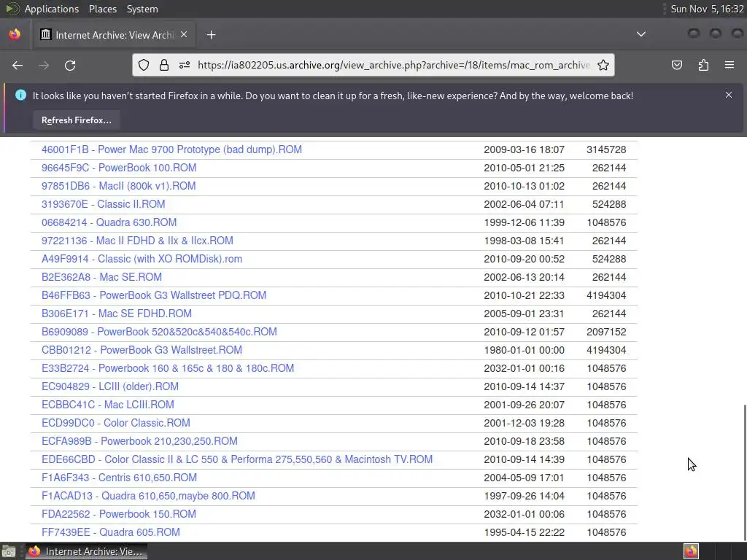Viewport: 747px width, 560px height.
Task: Click the padlock site security icon
Action: (164, 65)
